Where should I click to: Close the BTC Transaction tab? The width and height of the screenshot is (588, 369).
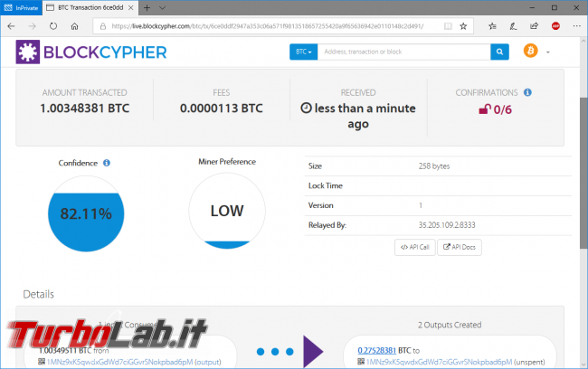coord(131,7)
